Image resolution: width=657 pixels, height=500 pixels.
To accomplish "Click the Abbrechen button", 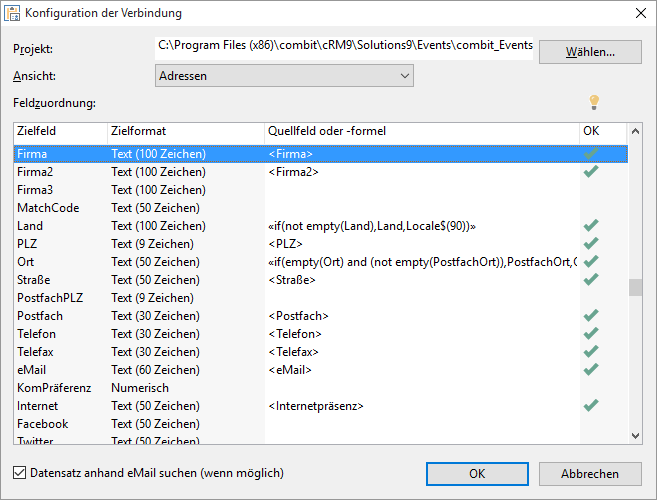I will 589,474.
